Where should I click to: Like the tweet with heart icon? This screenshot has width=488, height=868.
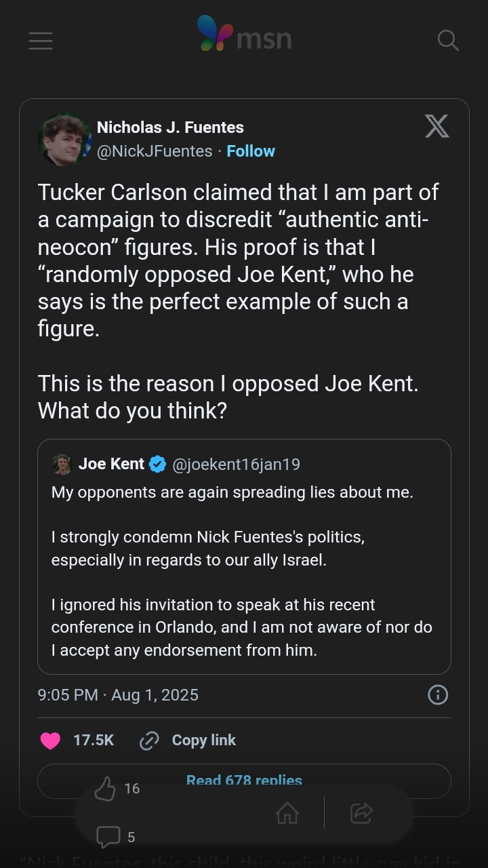50,741
